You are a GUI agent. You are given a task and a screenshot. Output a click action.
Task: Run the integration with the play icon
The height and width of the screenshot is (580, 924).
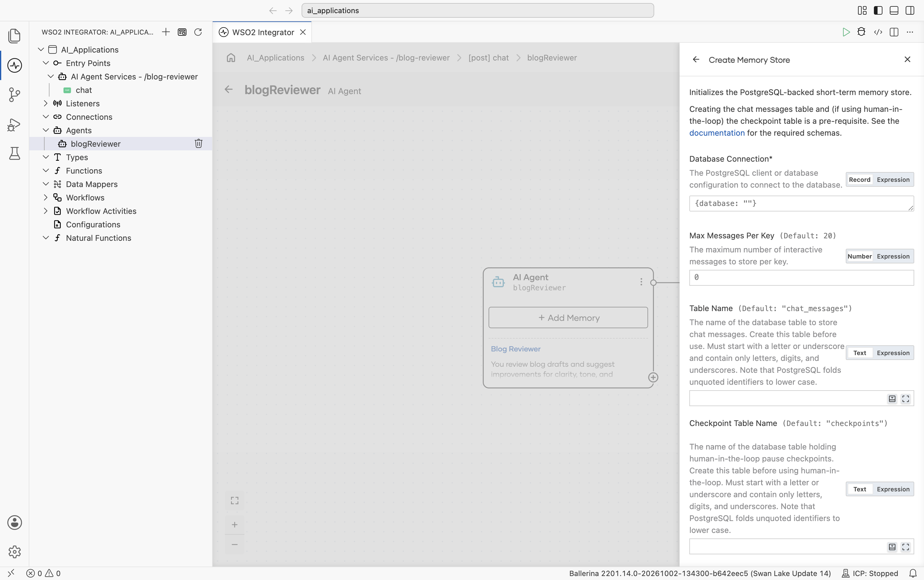[846, 32]
